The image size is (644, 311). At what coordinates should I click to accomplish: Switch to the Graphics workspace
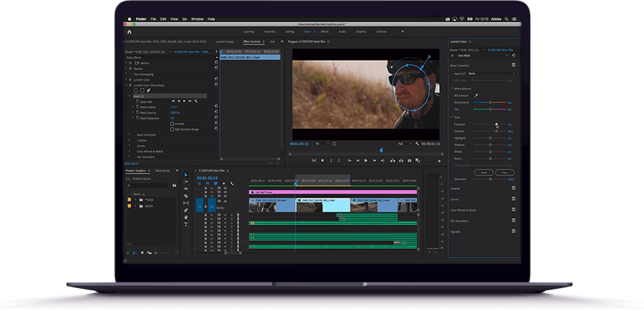click(361, 31)
